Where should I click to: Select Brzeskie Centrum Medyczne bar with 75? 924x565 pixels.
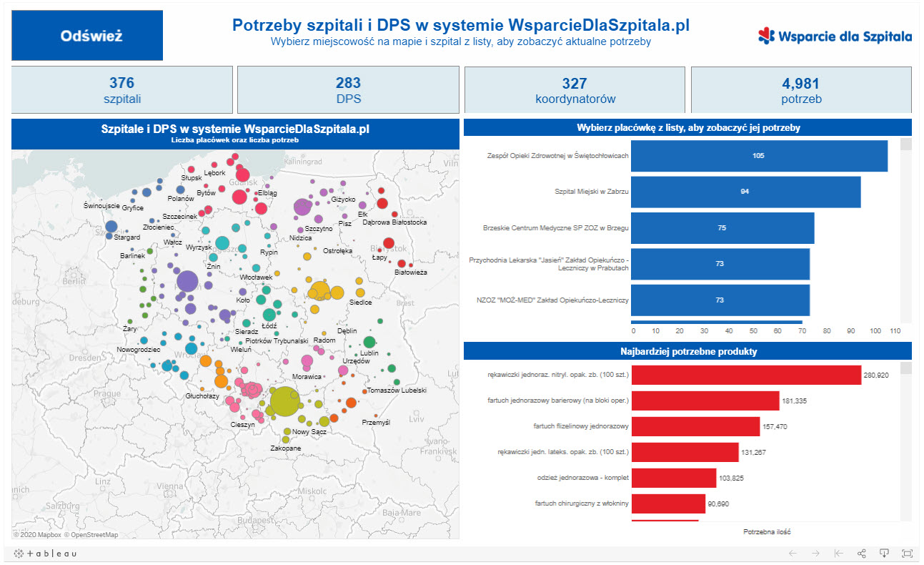(x=722, y=227)
